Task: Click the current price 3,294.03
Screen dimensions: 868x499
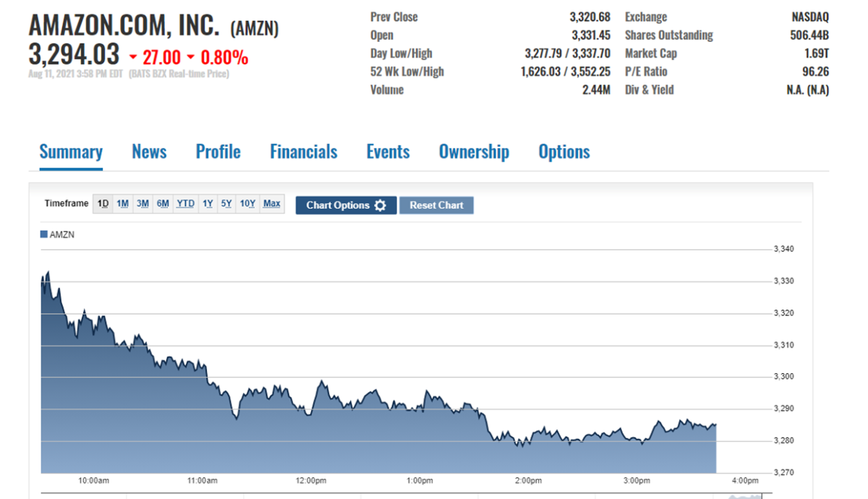Action: (74, 56)
